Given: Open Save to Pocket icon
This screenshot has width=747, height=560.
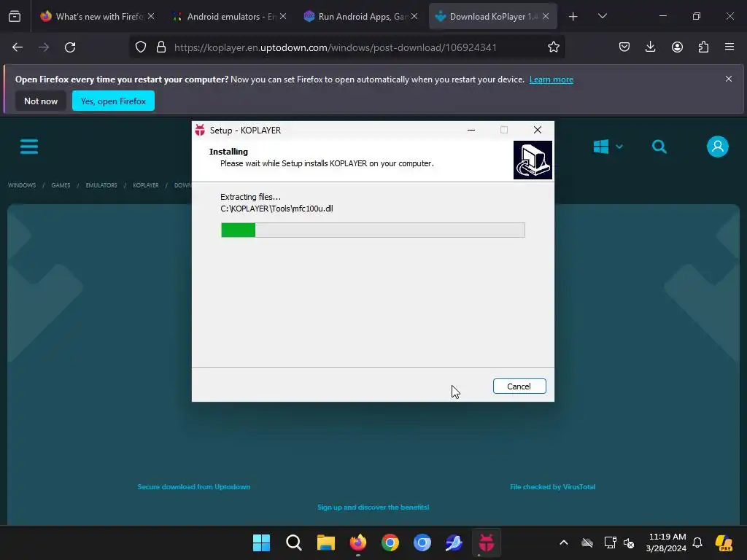Looking at the screenshot, I should click(x=624, y=47).
